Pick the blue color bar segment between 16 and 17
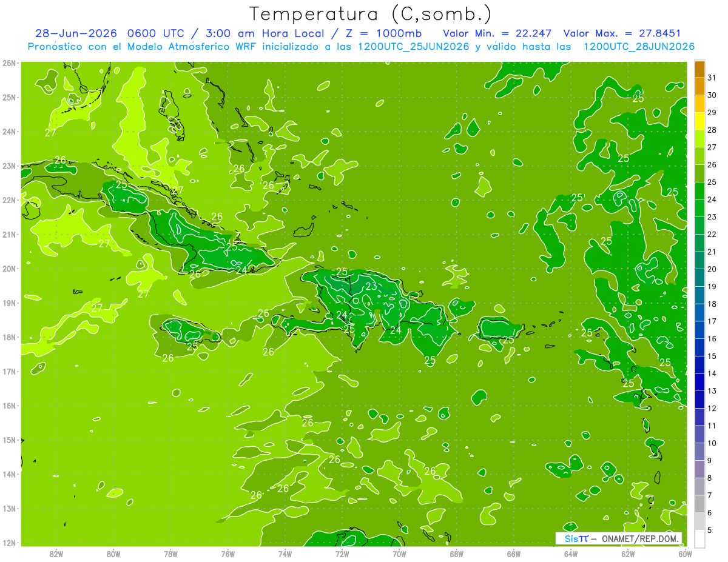 click(699, 330)
